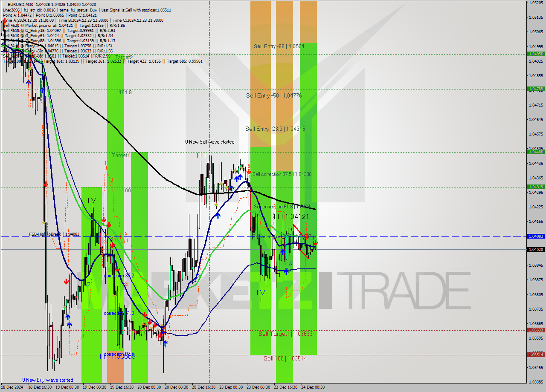Image resolution: width=546 pixels, height=392 pixels.
Task: Click the 1.04488 price tag on axis
Action: coord(536,152)
